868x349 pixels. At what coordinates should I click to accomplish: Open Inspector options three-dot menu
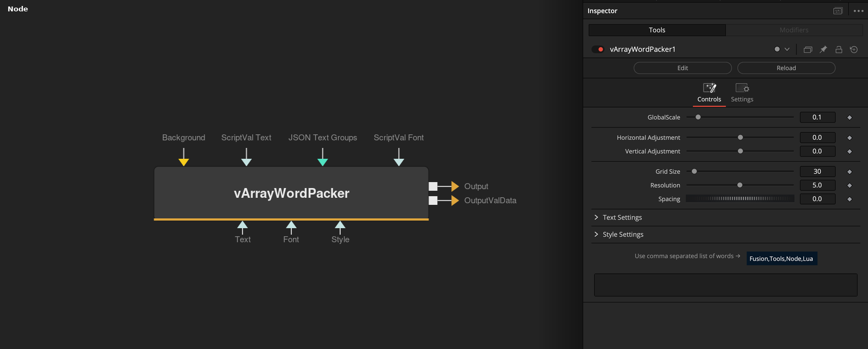858,11
